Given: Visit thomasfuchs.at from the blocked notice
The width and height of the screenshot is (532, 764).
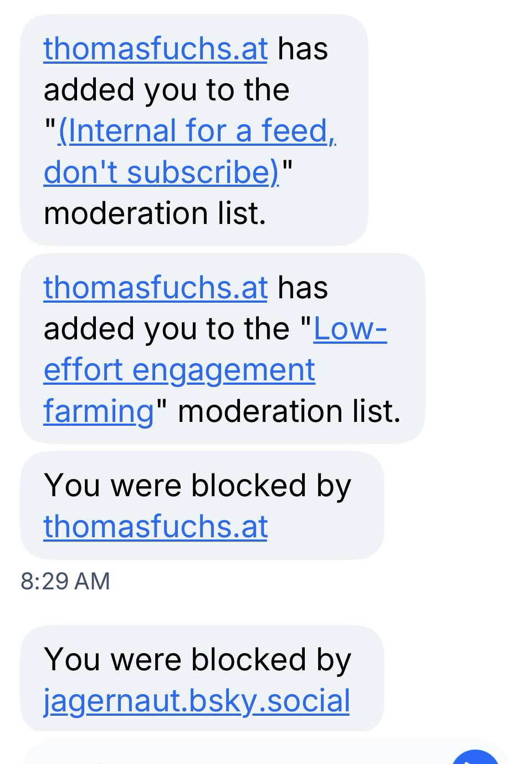Looking at the screenshot, I should click(x=155, y=526).
